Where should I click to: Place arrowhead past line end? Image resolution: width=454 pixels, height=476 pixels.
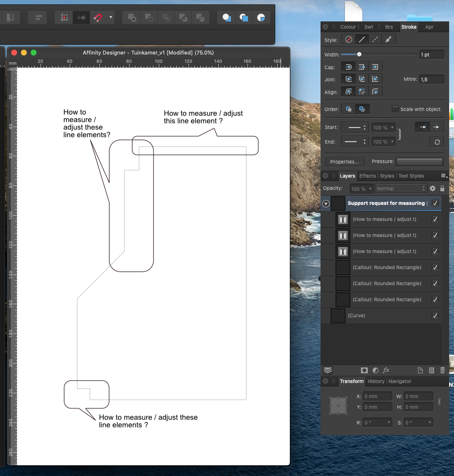pos(436,127)
